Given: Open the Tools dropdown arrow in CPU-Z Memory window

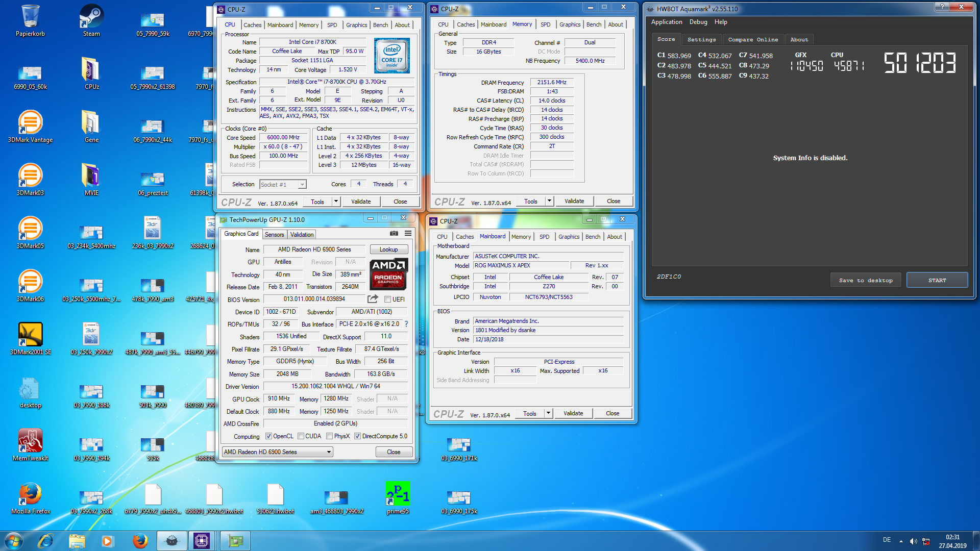Looking at the screenshot, I should [x=549, y=201].
